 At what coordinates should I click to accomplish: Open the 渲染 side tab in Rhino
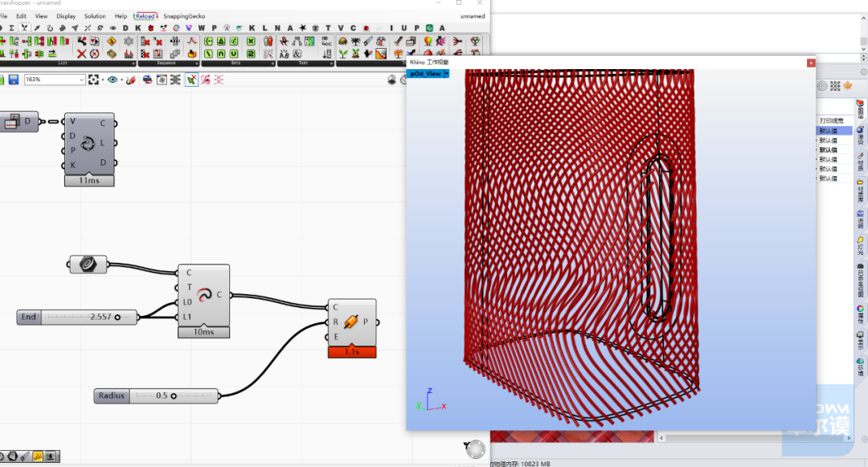click(x=860, y=136)
